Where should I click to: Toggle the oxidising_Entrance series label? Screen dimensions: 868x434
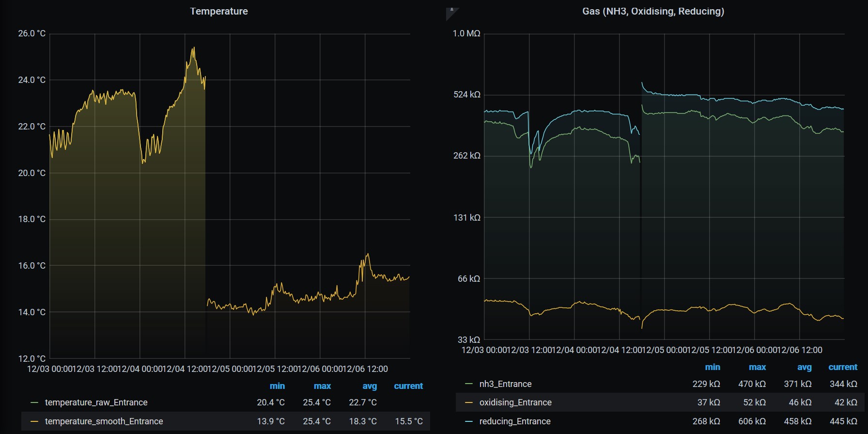point(515,402)
